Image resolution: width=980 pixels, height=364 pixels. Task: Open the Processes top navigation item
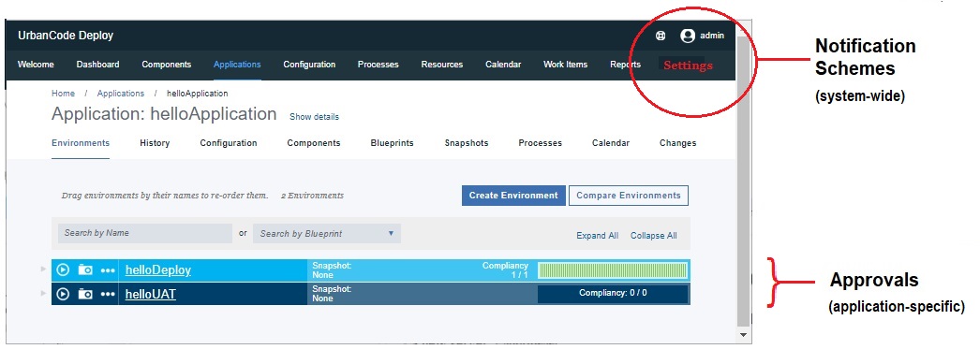(x=379, y=65)
